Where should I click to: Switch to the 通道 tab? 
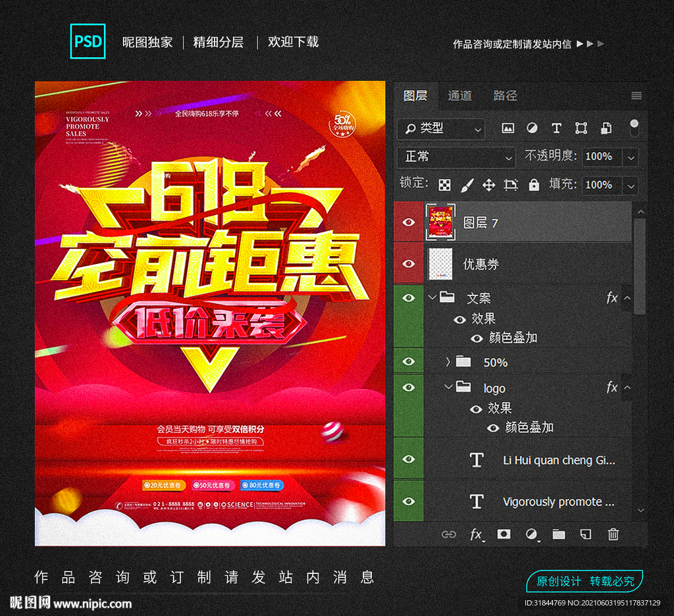click(x=459, y=96)
